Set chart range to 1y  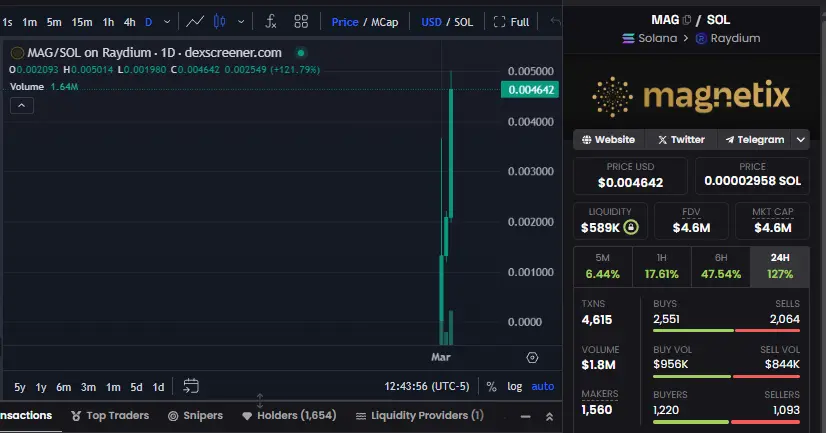pos(41,387)
